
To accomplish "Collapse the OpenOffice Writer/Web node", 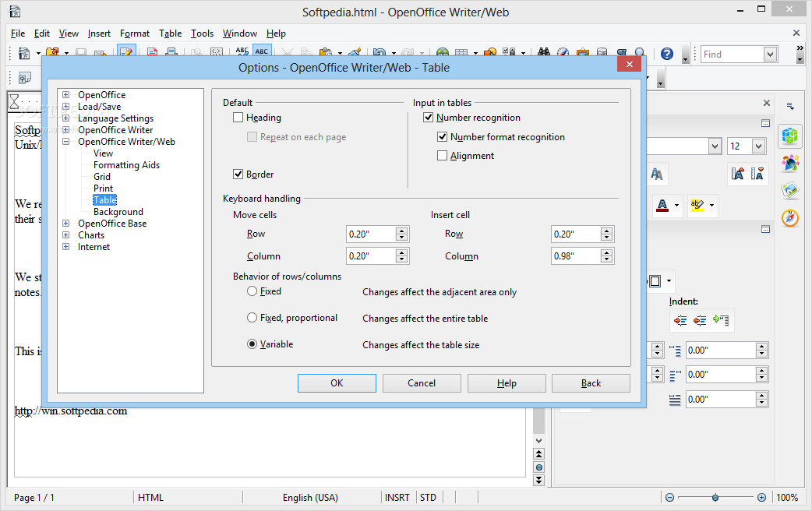I will (65, 141).
